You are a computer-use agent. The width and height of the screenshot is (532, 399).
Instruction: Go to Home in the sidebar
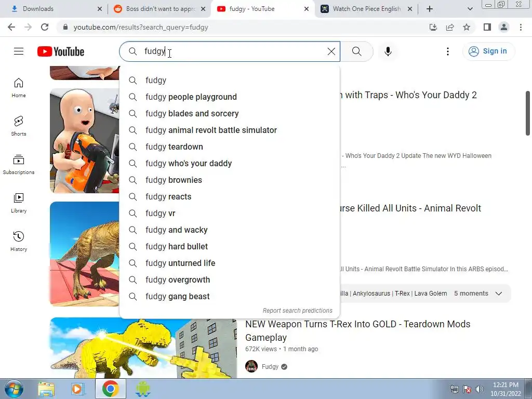pos(19,87)
